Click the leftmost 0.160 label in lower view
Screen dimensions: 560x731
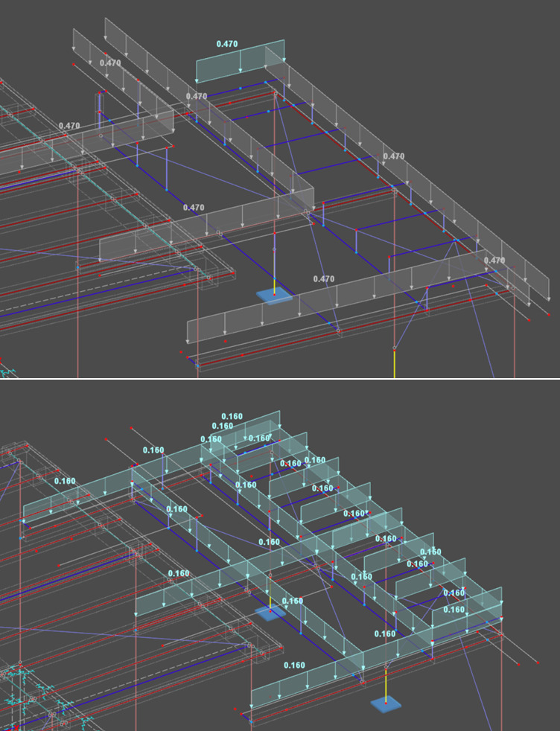[x=65, y=481]
